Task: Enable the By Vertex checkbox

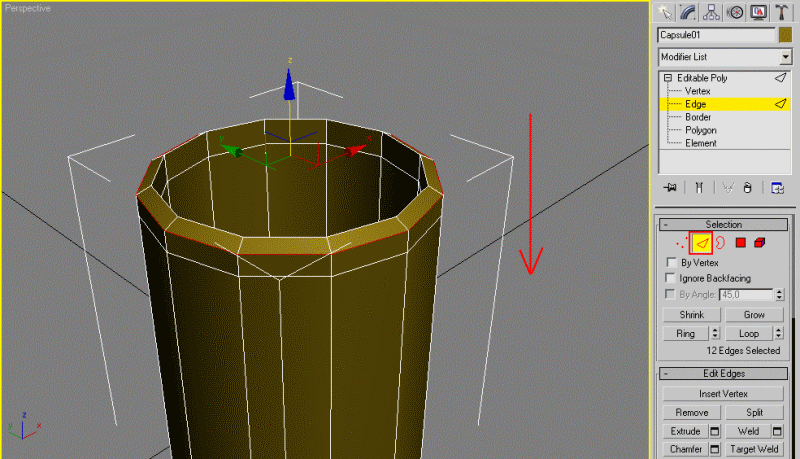Action: [x=671, y=263]
